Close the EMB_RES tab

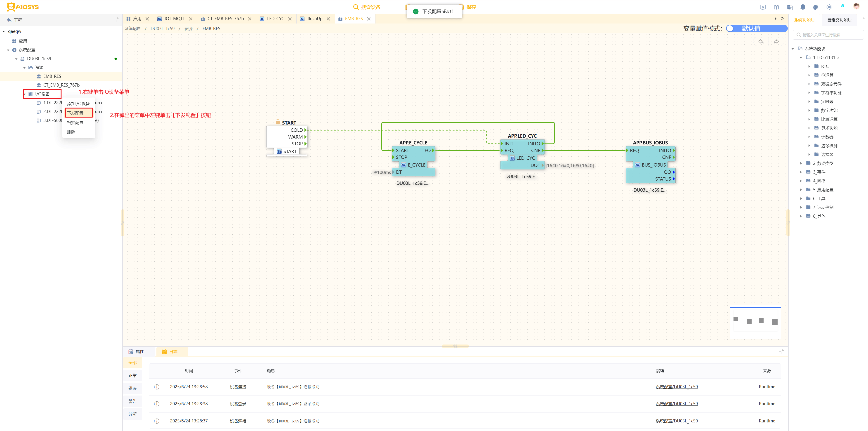369,19
